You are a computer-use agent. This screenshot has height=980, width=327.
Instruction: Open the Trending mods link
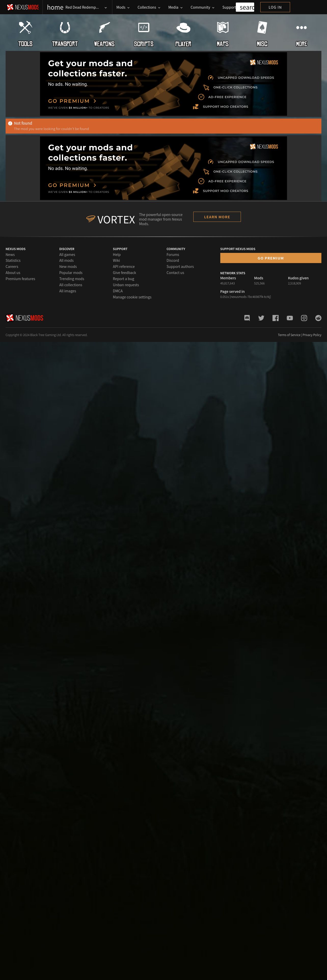[x=72, y=279]
